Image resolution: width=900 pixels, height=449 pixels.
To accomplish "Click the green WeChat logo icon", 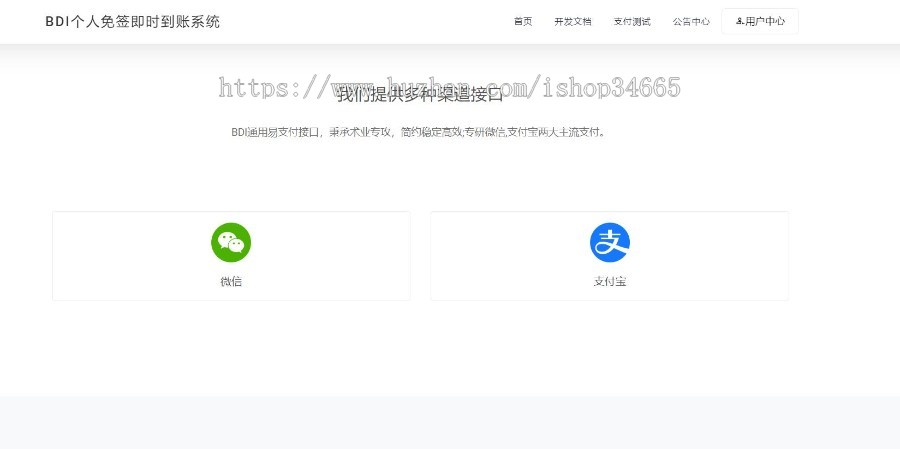I will click(x=231, y=242).
